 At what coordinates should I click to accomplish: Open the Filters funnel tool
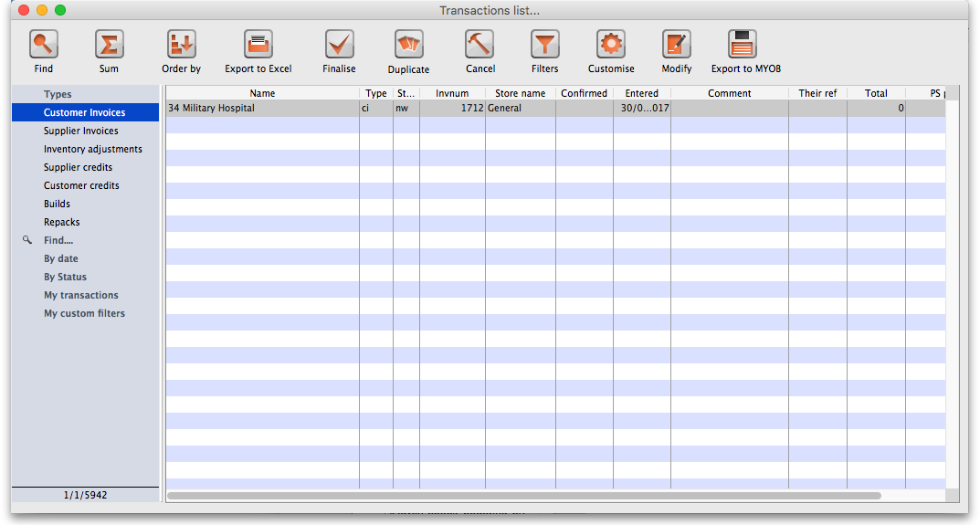(545, 44)
